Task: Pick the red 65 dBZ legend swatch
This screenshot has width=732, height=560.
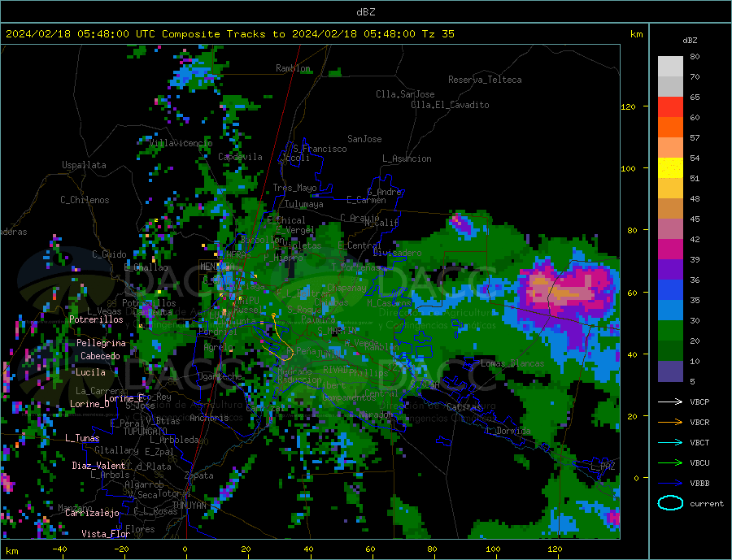Action: (670, 106)
